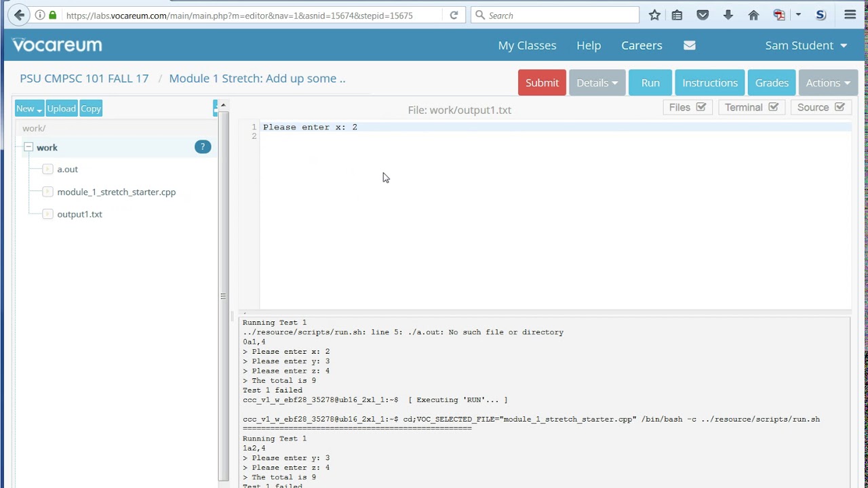Open the Help menu item

point(589,45)
